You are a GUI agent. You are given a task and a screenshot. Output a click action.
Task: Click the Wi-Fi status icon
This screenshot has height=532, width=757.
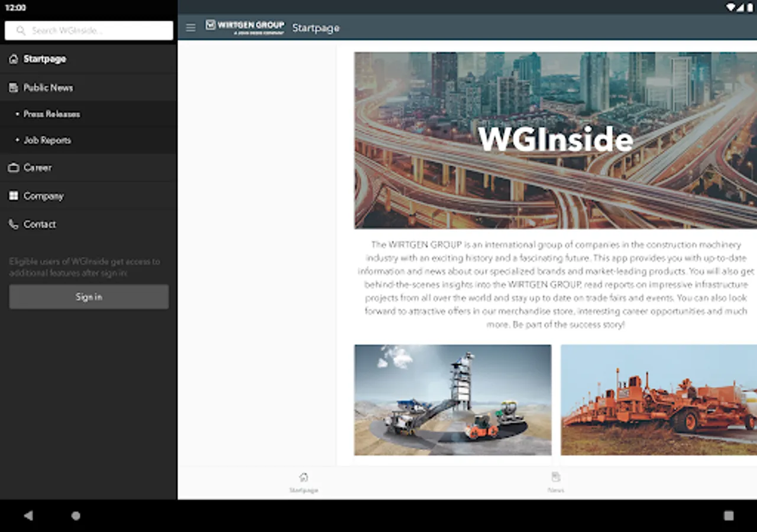click(x=732, y=8)
